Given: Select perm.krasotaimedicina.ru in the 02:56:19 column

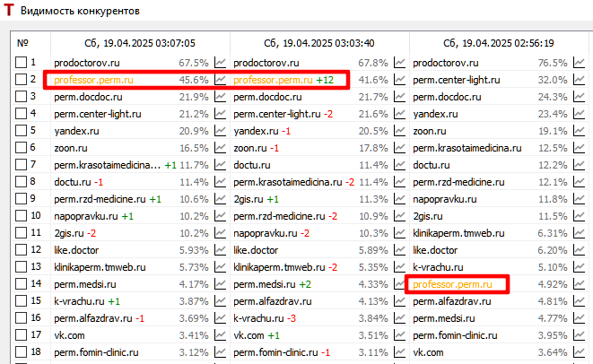Looking at the screenshot, I should click(467, 148).
